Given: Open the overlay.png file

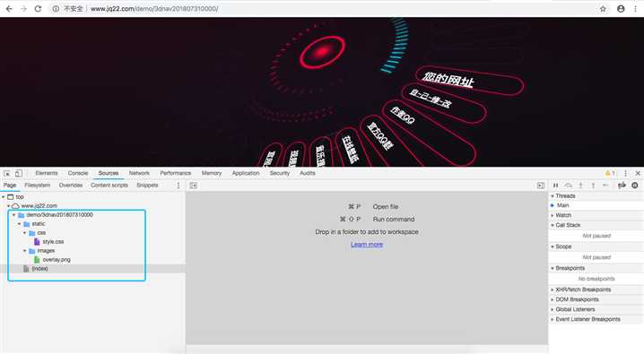Looking at the screenshot, I should pos(57,260).
